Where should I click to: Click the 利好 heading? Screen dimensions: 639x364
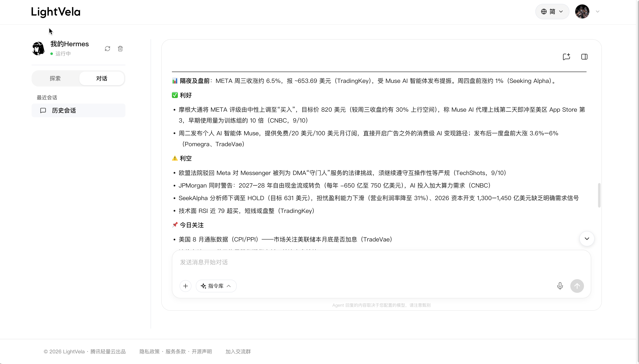tap(186, 95)
